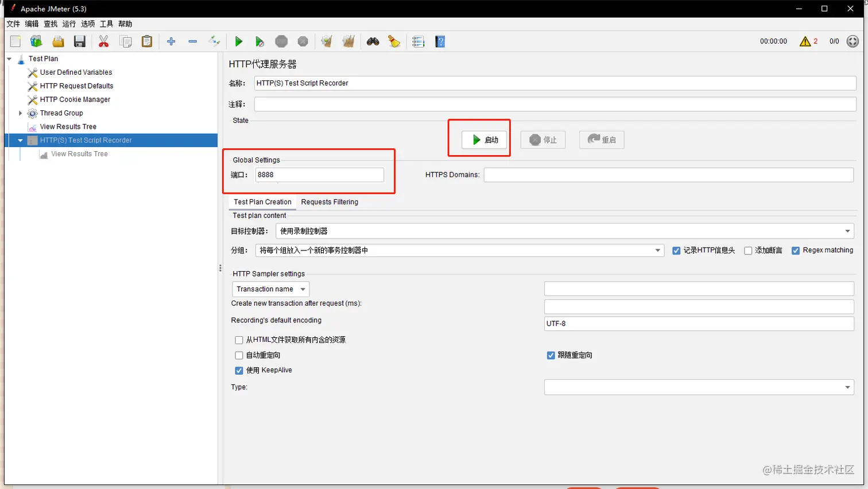The image size is (868, 489).
Task: Click the Copy icon in toolbar
Action: tap(125, 41)
